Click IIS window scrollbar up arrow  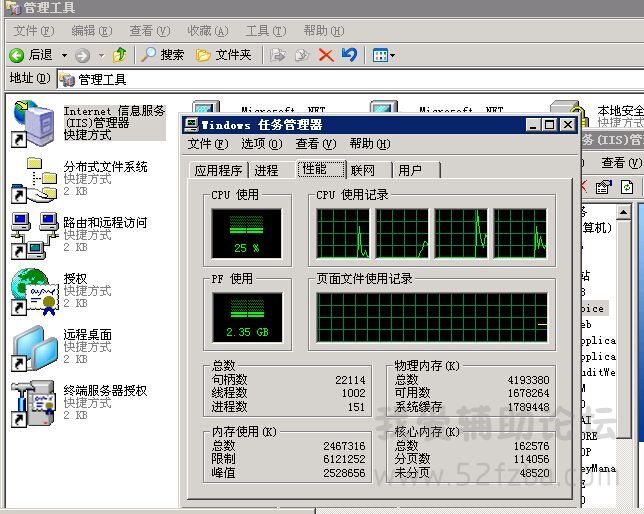coord(623,212)
